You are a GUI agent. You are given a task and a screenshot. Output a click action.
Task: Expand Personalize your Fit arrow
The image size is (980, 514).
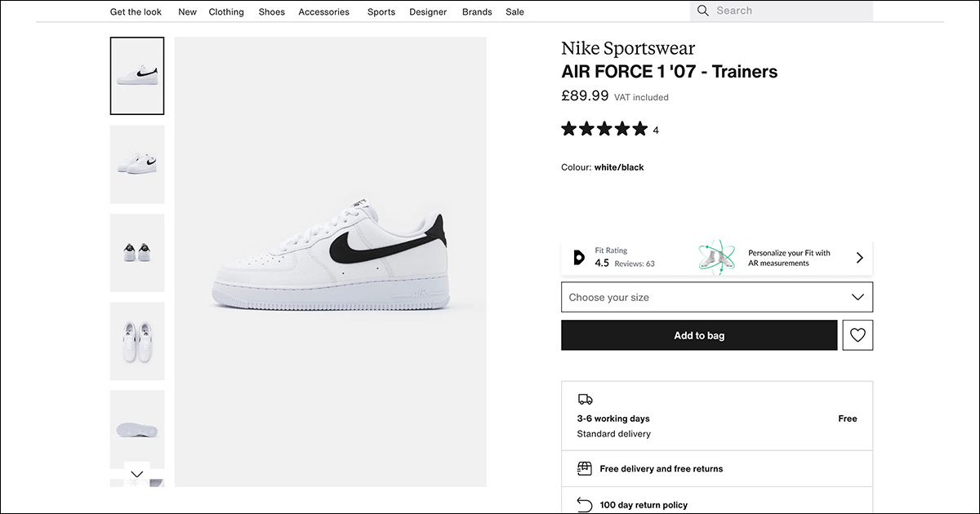pyautogui.click(x=859, y=258)
